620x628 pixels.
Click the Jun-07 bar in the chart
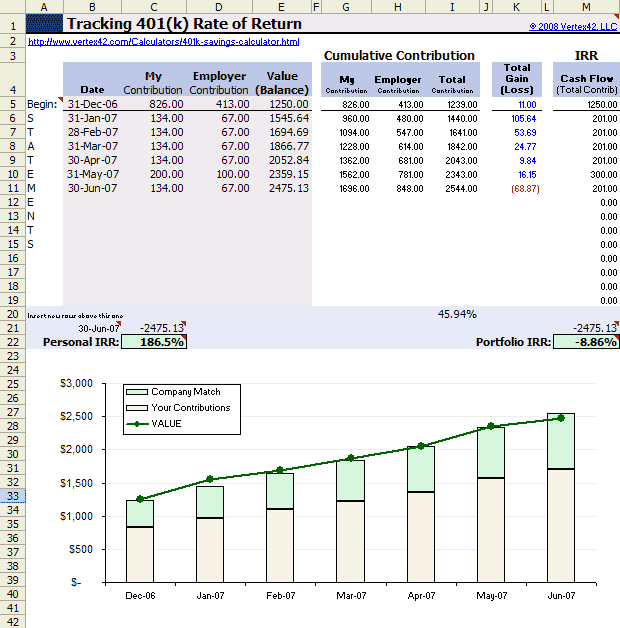561,498
